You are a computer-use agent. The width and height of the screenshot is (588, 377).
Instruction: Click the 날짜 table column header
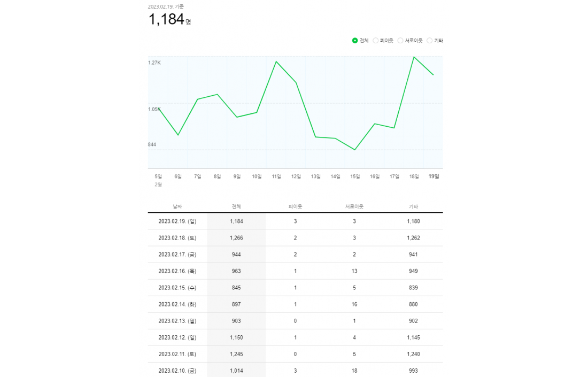177,206
